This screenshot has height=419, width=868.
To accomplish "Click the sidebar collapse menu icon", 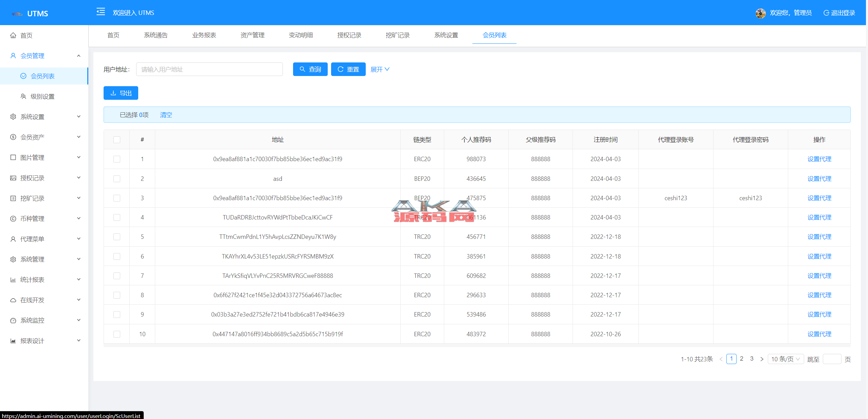I will click(101, 12).
